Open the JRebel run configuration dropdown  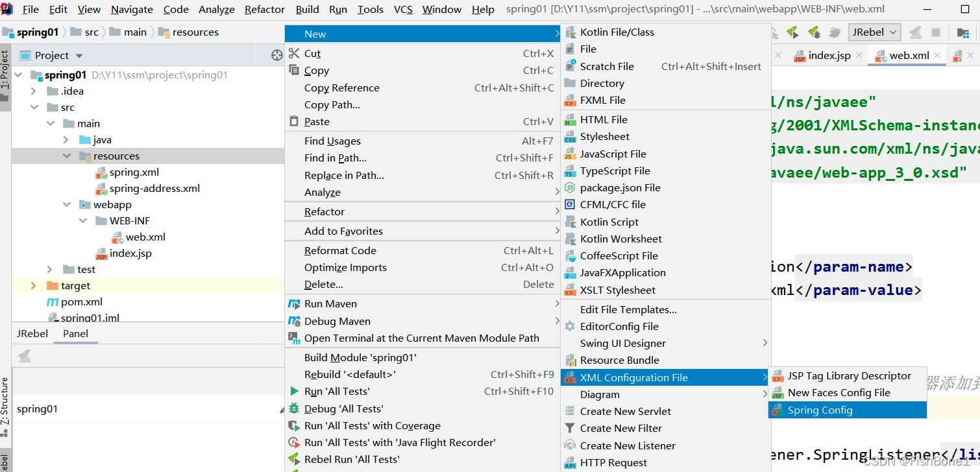[874, 32]
